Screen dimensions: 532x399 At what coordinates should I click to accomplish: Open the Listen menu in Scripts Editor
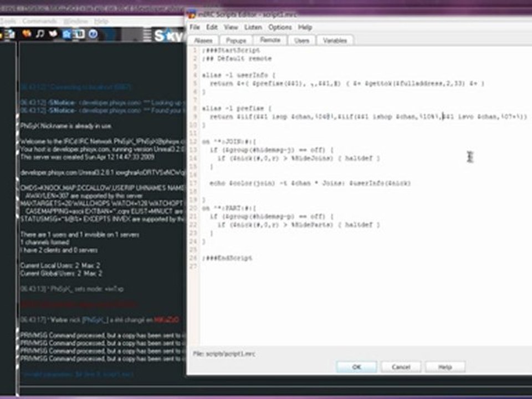(253, 27)
